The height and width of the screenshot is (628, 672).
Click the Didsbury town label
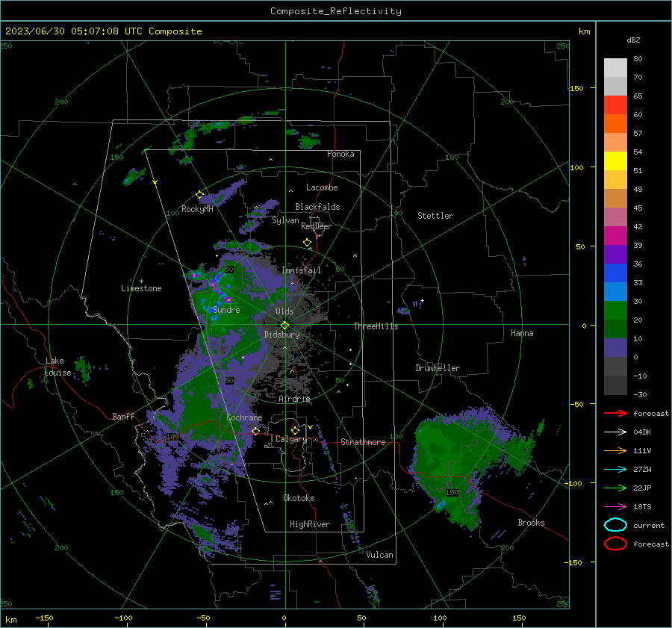coord(281,335)
